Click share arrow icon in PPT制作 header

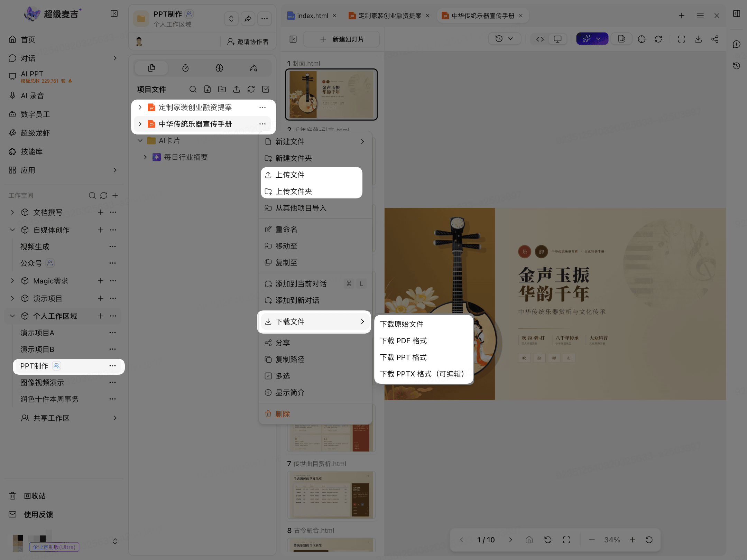click(x=248, y=19)
